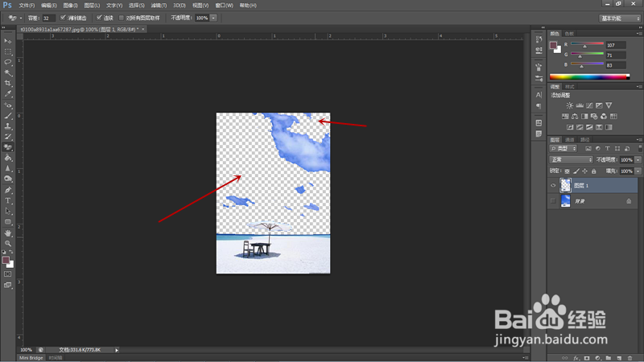
Task: Select the History Brush tool
Action: (8, 137)
